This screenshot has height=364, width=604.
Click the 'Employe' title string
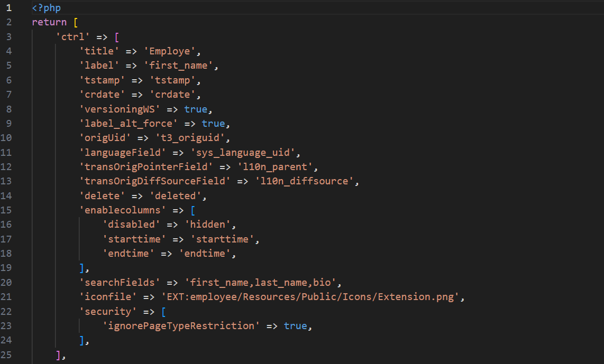pyautogui.click(x=172, y=51)
